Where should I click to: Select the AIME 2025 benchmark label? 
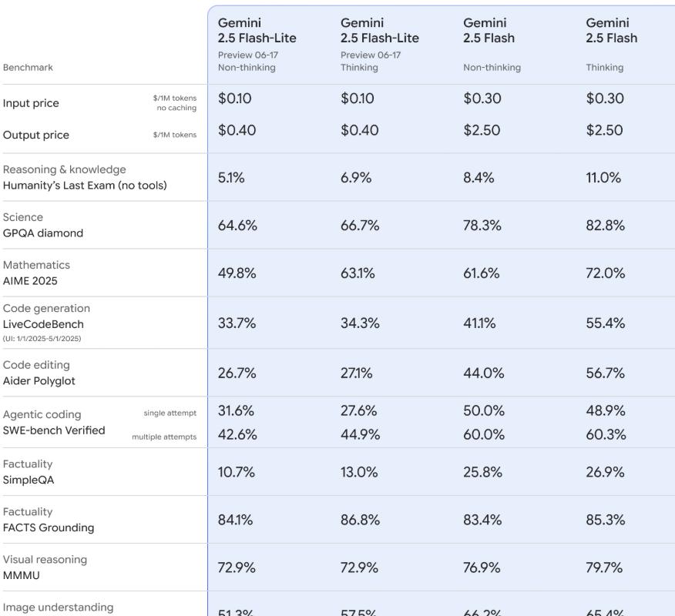(30, 281)
